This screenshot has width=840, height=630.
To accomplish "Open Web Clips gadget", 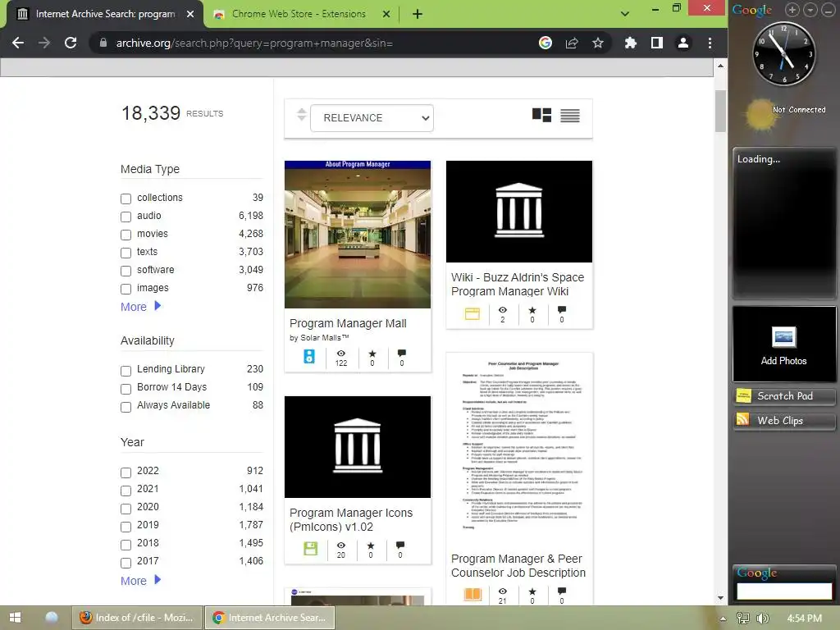I will [x=783, y=421].
